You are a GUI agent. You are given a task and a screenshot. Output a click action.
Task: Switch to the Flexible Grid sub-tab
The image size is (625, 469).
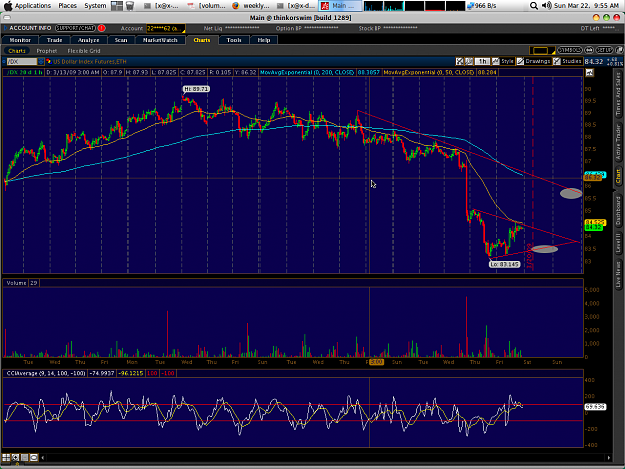84,51
